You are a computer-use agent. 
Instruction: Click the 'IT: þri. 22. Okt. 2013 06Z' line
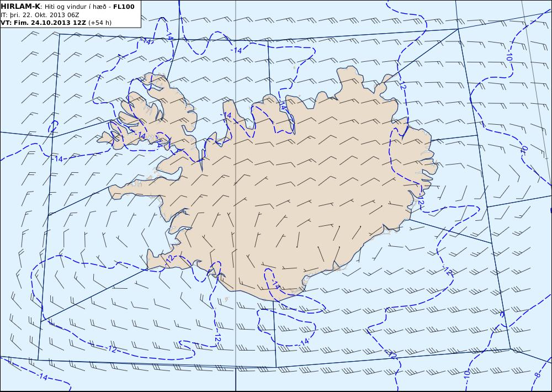coord(40,15)
